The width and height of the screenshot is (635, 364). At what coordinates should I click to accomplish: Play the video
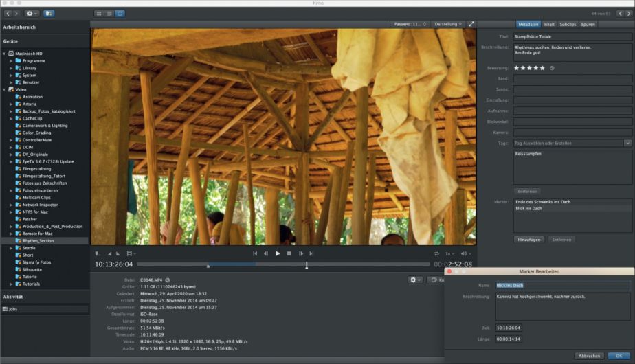278,254
